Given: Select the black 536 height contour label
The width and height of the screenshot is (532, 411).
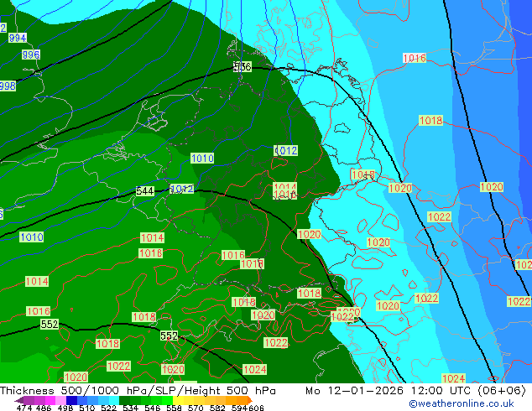Looking at the screenshot, I should pyautogui.click(x=243, y=67).
